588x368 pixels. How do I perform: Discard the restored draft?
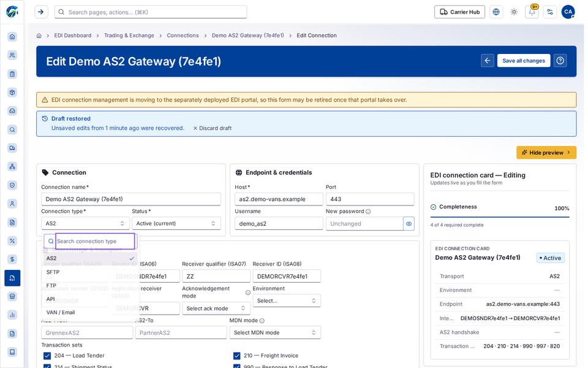[213, 128]
